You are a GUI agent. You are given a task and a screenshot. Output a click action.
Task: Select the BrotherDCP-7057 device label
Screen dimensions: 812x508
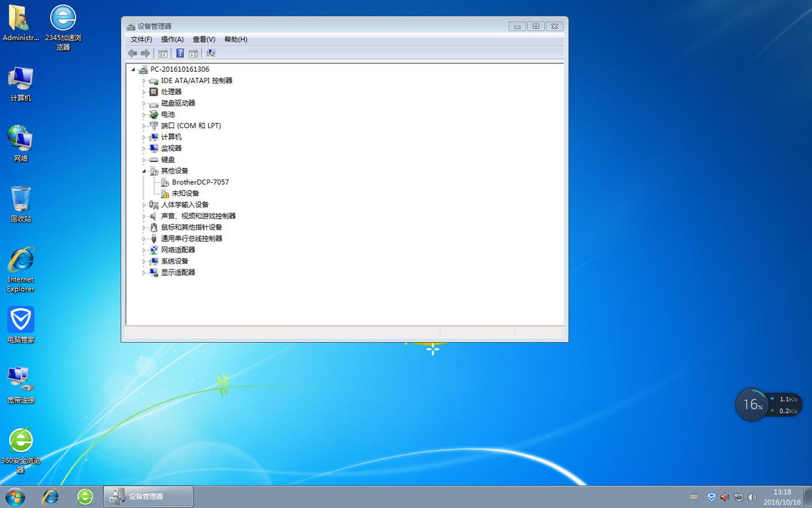coord(200,182)
